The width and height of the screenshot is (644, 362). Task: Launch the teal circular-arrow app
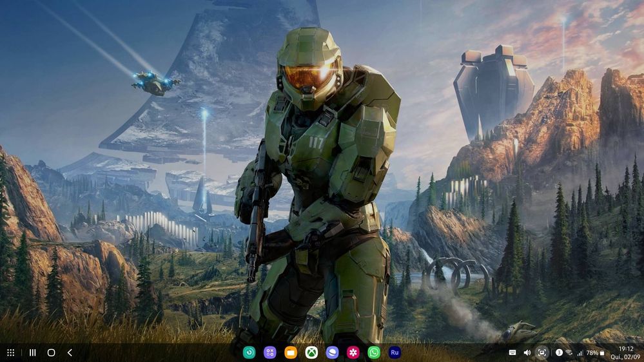pyautogui.click(x=249, y=352)
